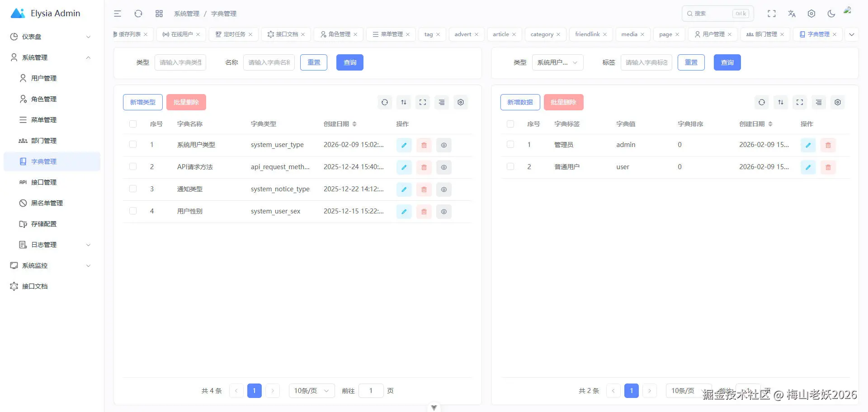
Task: Select all rows in dictionary data table
Action: point(510,124)
